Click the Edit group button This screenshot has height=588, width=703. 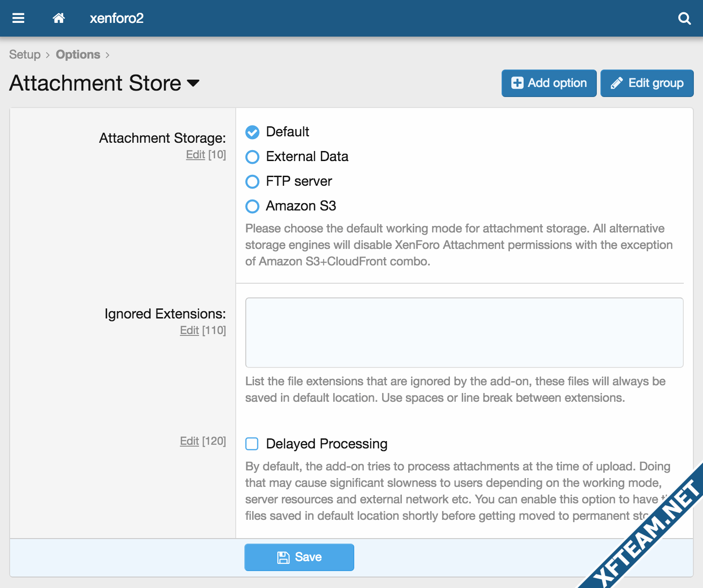point(647,83)
